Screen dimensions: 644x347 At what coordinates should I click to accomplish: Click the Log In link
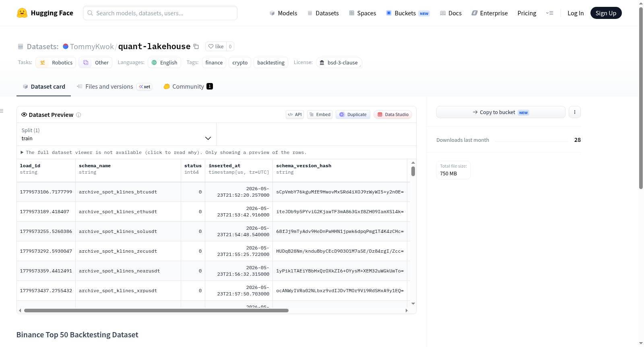[x=576, y=13]
